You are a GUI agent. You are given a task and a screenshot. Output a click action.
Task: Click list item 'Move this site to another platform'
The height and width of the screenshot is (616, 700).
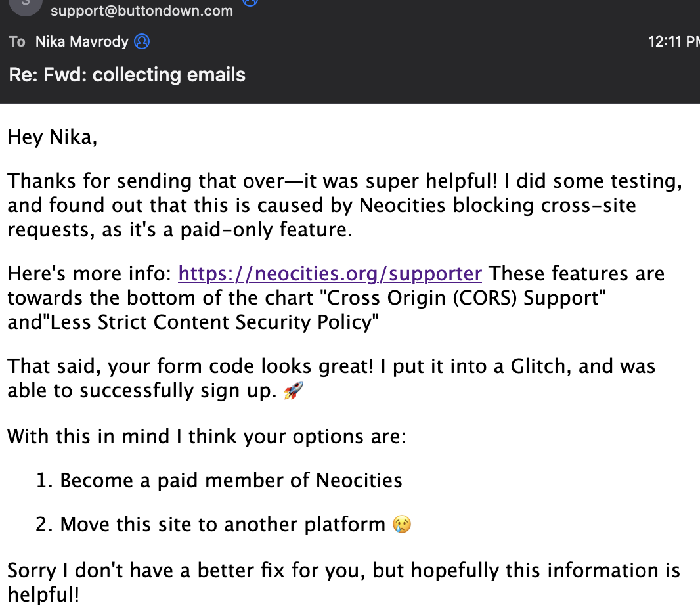pos(223,525)
